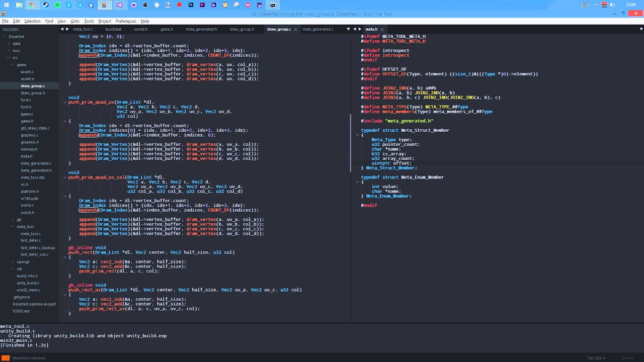
Task: Switch to the world.h tab
Action: click(x=140, y=29)
